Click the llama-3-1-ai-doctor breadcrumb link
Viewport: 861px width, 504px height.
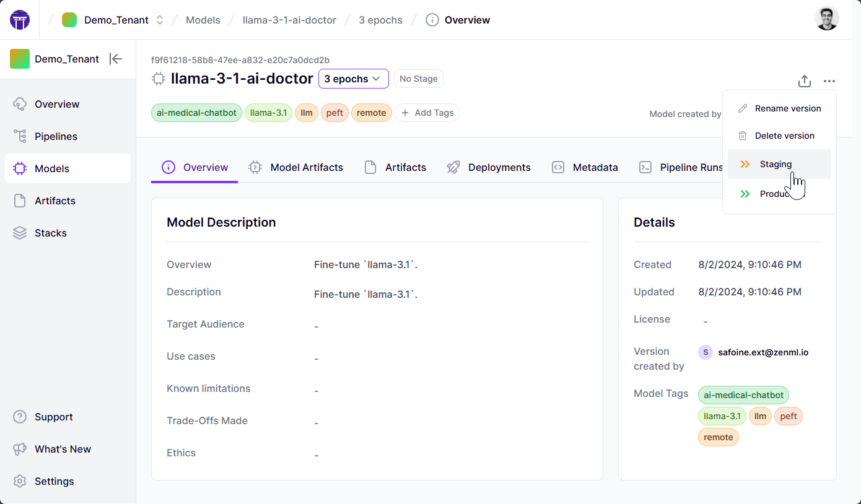pos(289,20)
